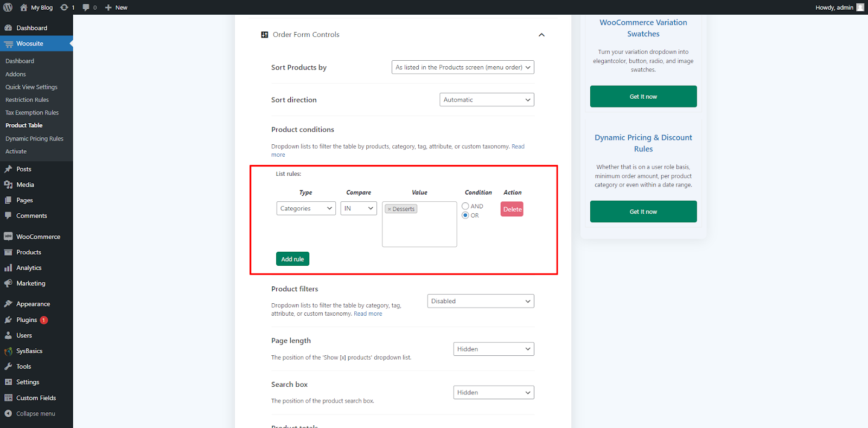Viewport: 868px width, 428px height.
Task: Open Restriction Rules submenu item
Action: click(x=27, y=100)
